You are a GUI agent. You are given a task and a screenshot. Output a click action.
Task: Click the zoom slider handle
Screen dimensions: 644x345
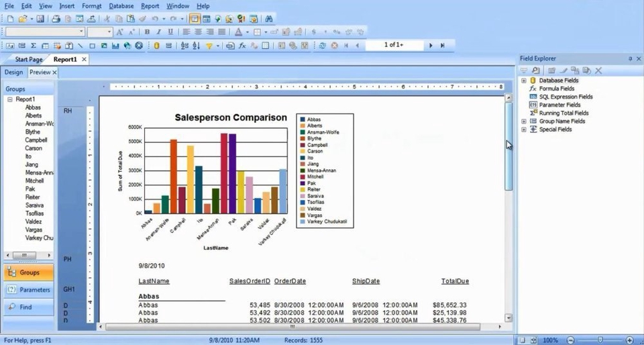600,340
